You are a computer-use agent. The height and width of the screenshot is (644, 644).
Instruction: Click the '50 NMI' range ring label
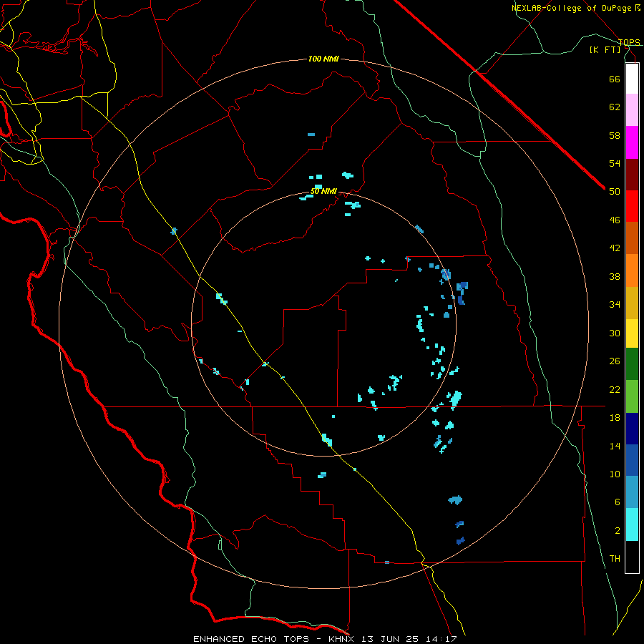point(323,191)
